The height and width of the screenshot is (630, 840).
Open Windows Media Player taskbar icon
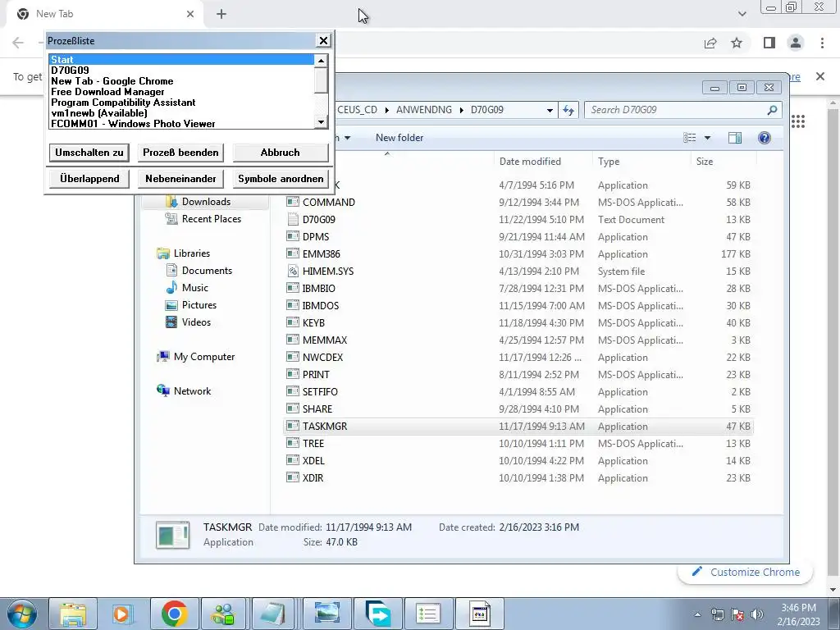[123, 614]
